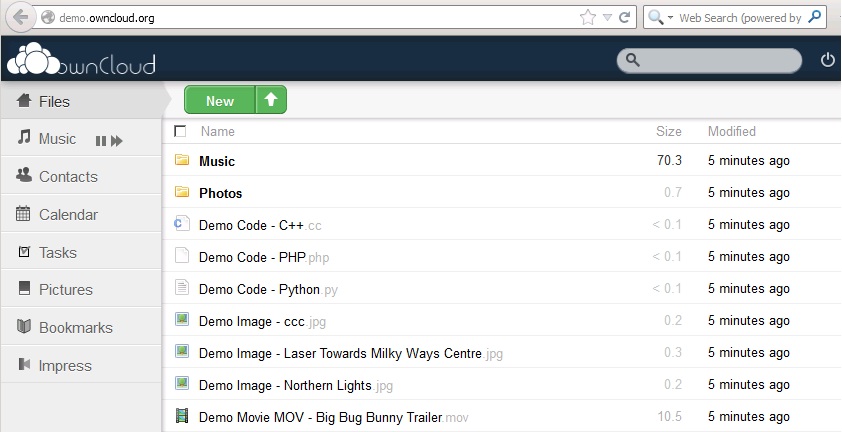Toggle the select-all files checkbox
This screenshot has width=842, height=432.
180,131
